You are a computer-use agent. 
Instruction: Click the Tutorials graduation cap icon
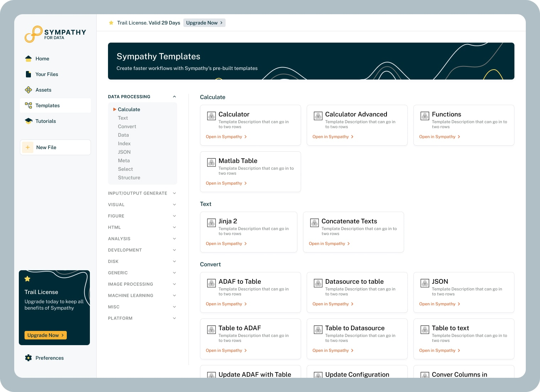pyautogui.click(x=28, y=121)
